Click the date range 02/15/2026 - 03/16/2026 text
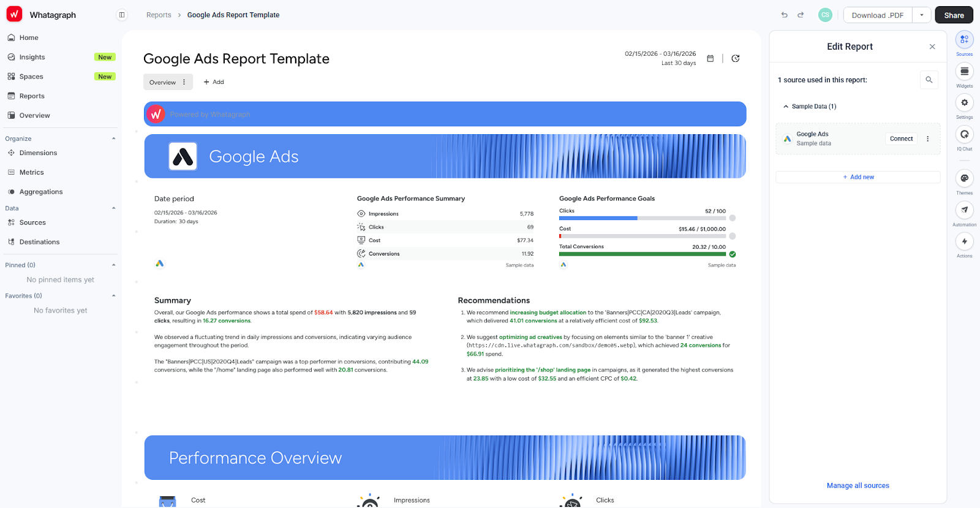This screenshot has height=508, width=980. pyautogui.click(x=660, y=54)
